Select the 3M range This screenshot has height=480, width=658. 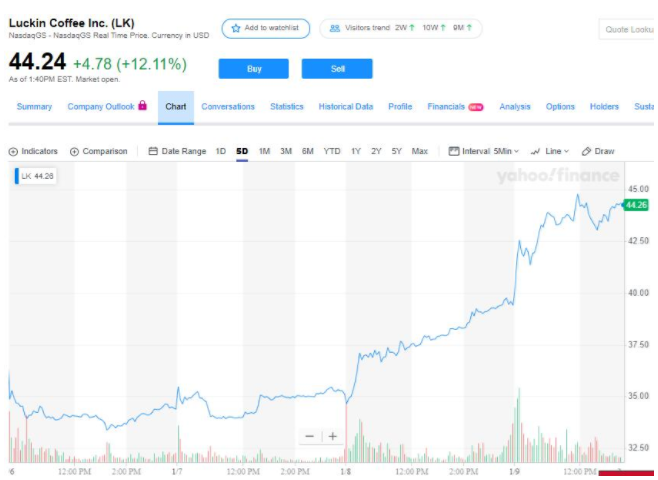click(x=286, y=151)
